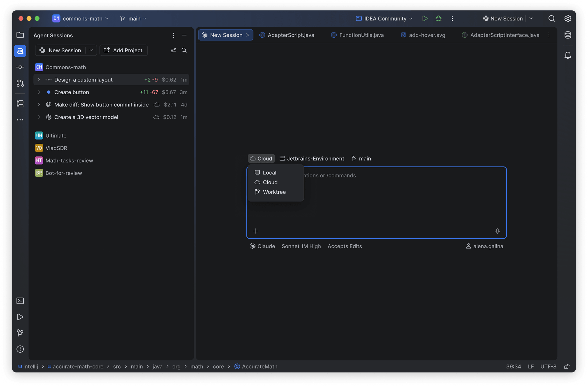Expand the Create button session
The image size is (588, 386).
(39, 92)
